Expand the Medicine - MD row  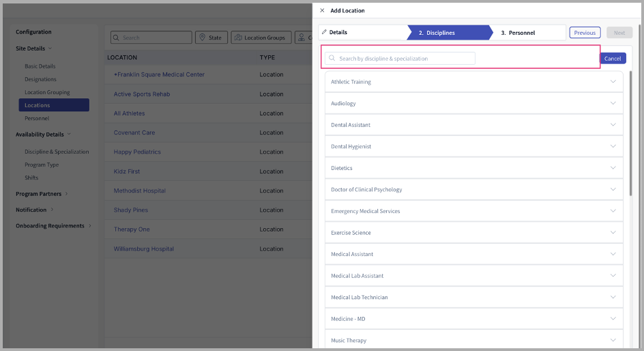[613, 319]
